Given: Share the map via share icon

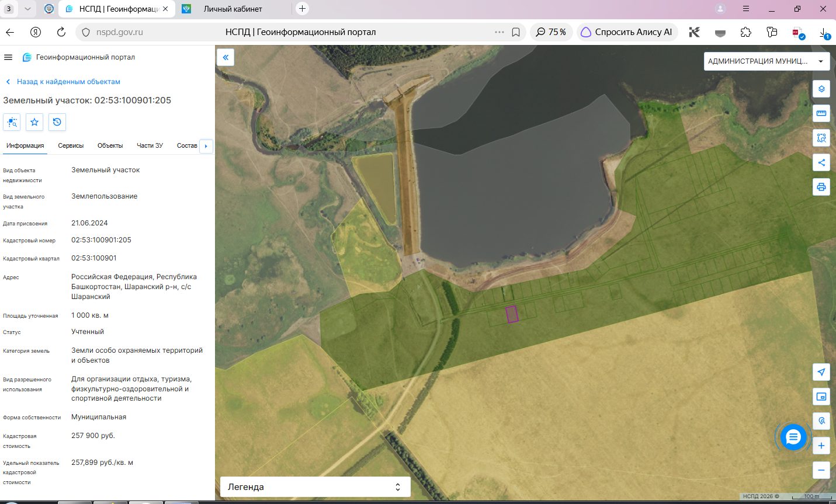Looking at the screenshot, I should click(821, 162).
